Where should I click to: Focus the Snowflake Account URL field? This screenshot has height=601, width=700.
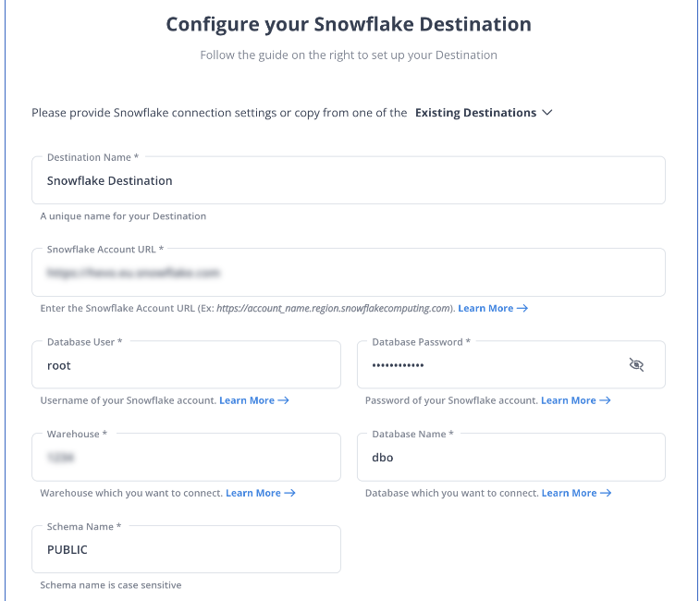coord(349,273)
